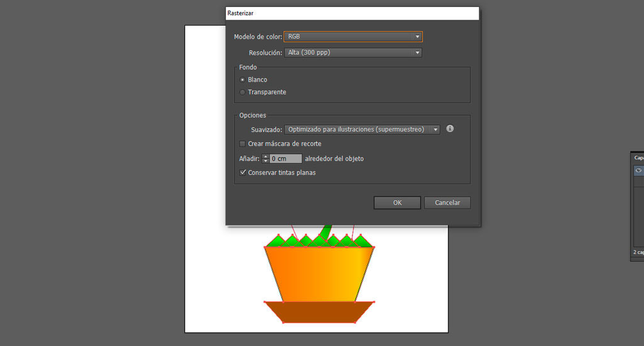Decrease Añadir value with down arrow
The width and height of the screenshot is (644, 346).
coord(265,161)
